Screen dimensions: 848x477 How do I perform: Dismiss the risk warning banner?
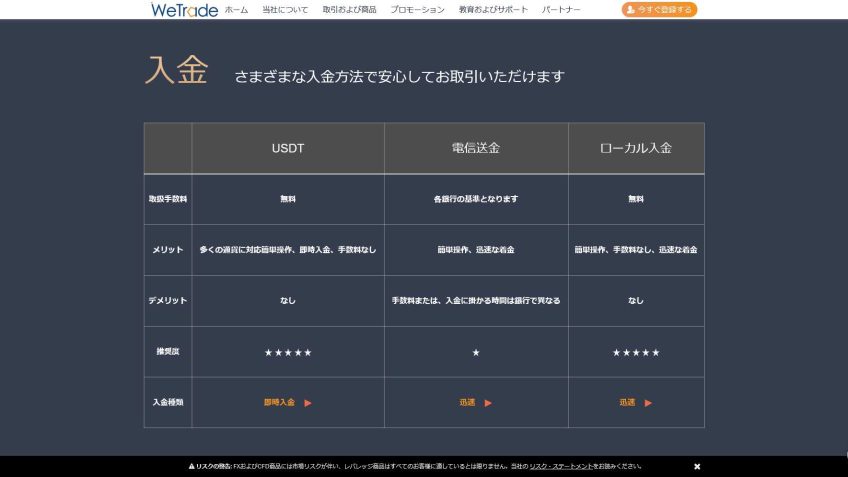(697, 467)
